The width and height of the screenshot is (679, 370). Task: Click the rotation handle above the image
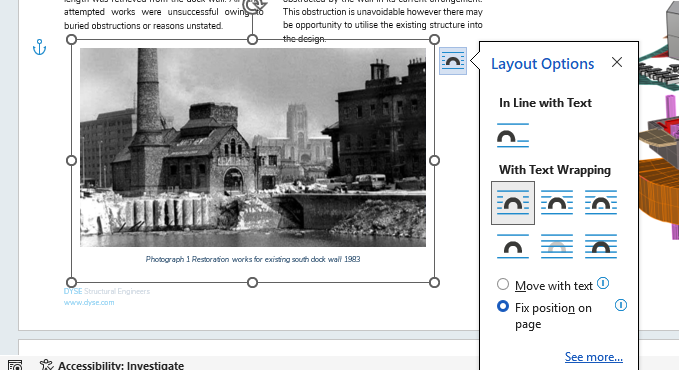[x=254, y=6]
